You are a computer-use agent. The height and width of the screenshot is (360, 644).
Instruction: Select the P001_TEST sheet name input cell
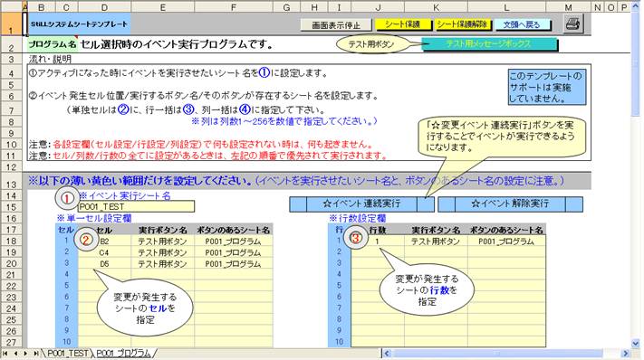coord(136,206)
